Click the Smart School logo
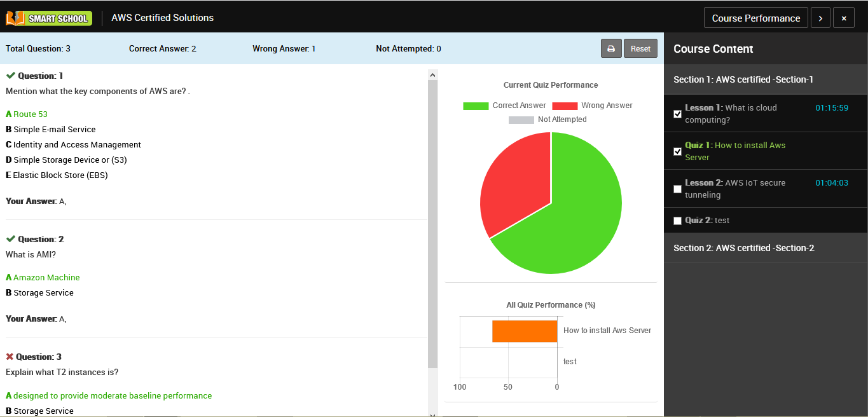 (x=49, y=18)
